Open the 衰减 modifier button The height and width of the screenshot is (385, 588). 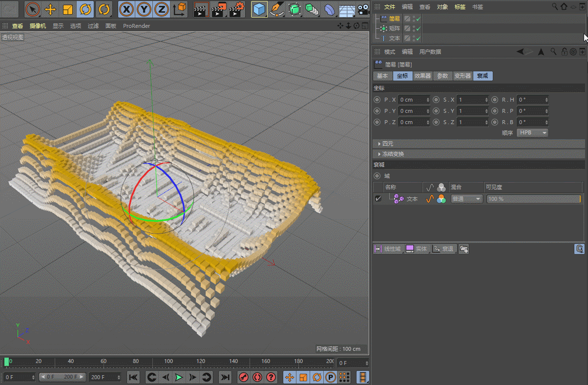coord(443,249)
